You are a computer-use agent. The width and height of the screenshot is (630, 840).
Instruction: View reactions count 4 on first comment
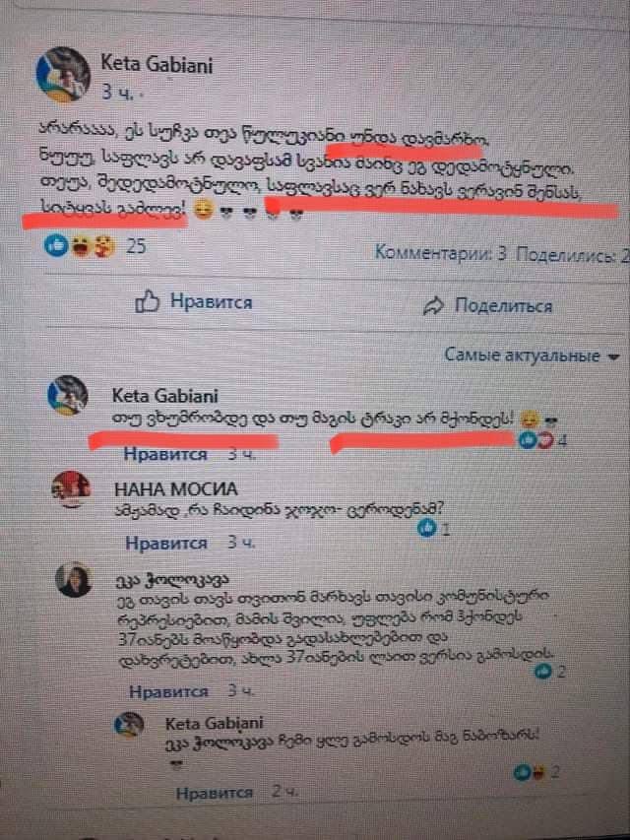[562, 441]
